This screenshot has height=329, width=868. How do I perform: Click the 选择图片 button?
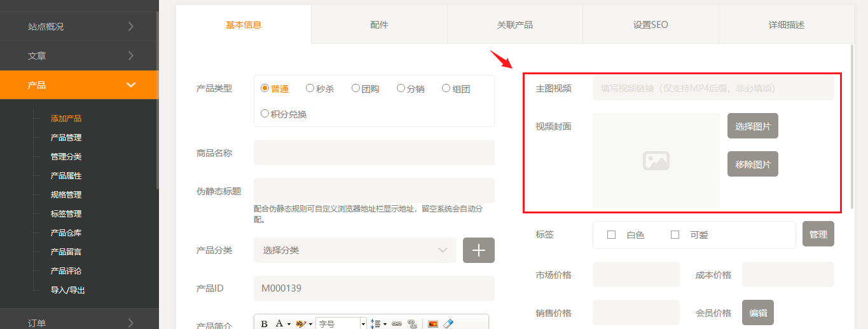pos(753,126)
